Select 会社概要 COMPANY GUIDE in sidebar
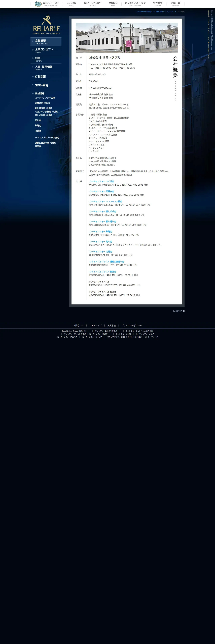Image resolution: width=215 pixels, height=644 pixels. 46,42
